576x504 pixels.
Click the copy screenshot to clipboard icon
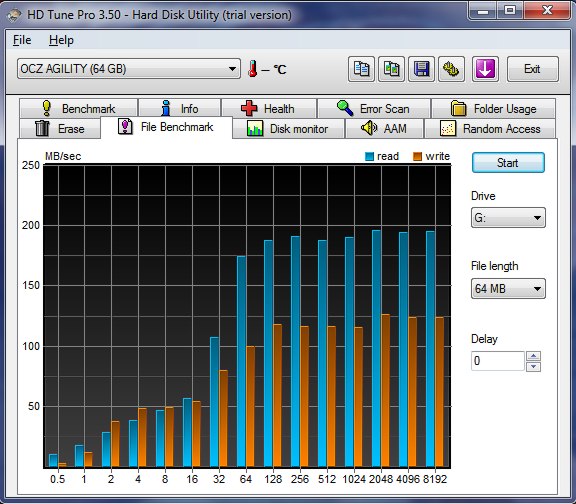tap(392, 69)
